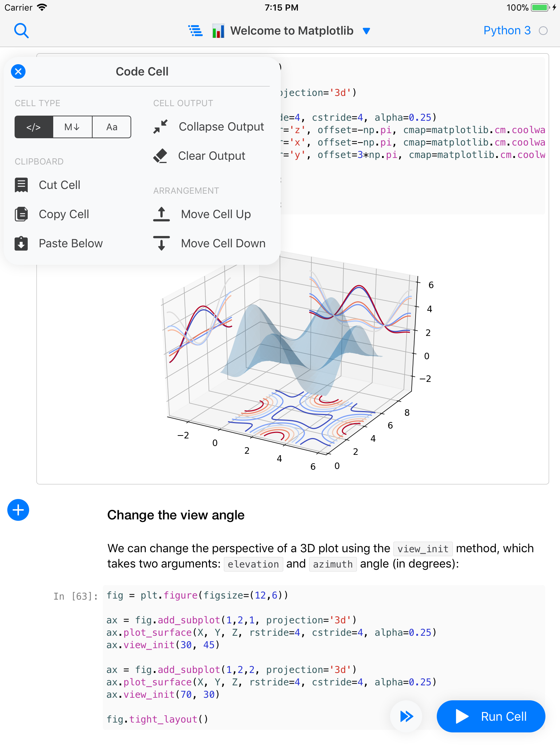
Task: Click the kernel status circle indicator
Action: coord(543,31)
